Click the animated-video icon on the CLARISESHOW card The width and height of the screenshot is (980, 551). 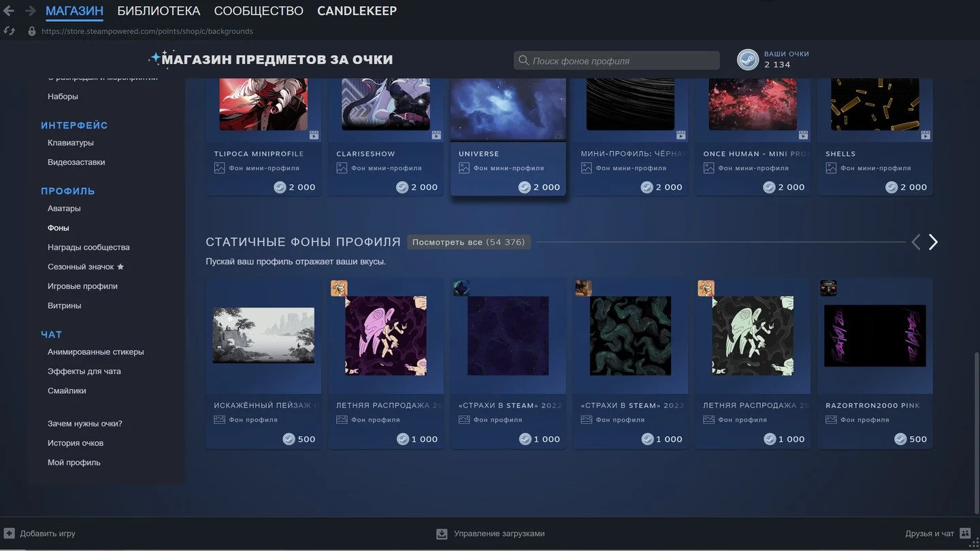tap(436, 135)
